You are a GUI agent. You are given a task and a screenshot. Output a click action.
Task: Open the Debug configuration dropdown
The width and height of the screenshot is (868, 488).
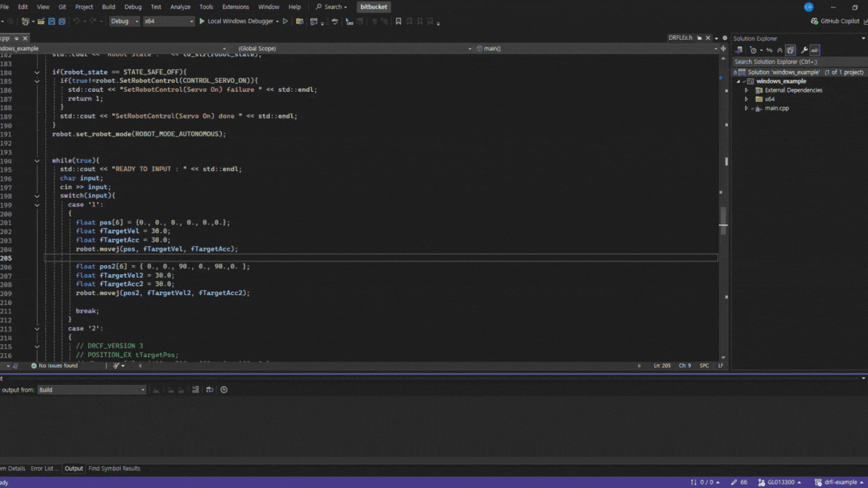coord(124,21)
